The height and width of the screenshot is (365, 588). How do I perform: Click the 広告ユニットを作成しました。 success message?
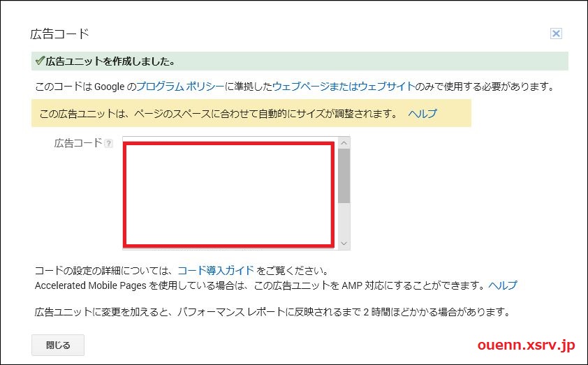110,61
